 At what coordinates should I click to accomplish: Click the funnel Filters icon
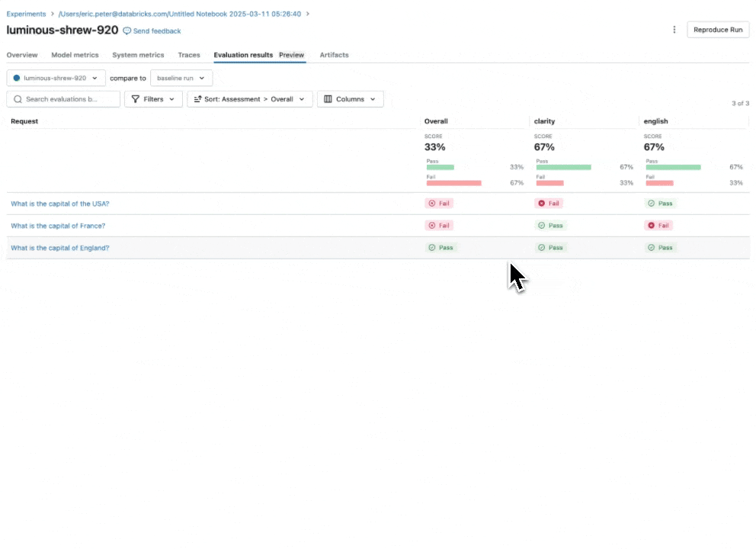click(136, 99)
